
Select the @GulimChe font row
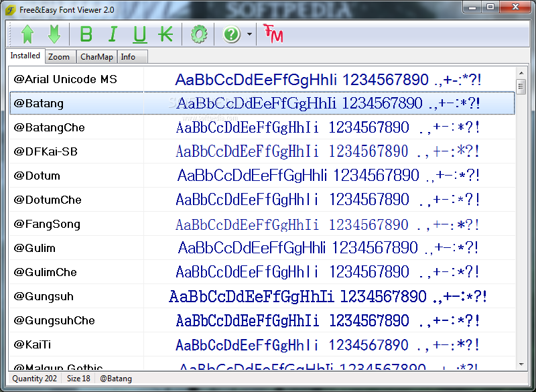262,272
